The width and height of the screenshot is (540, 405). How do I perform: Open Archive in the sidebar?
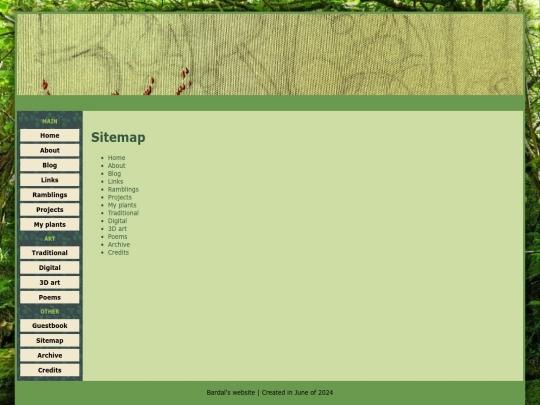coord(50,355)
